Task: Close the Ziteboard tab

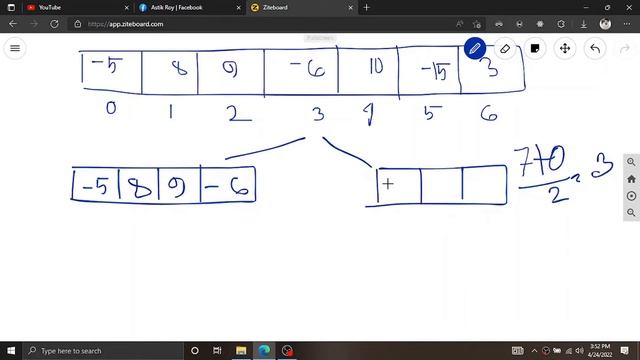Action: pyautogui.click(x=350, y=7)
